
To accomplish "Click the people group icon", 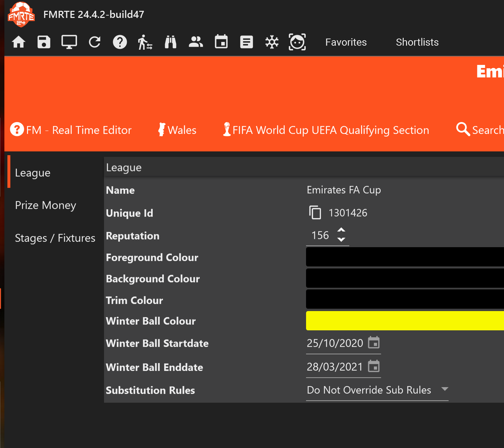I will coord(196,42).
